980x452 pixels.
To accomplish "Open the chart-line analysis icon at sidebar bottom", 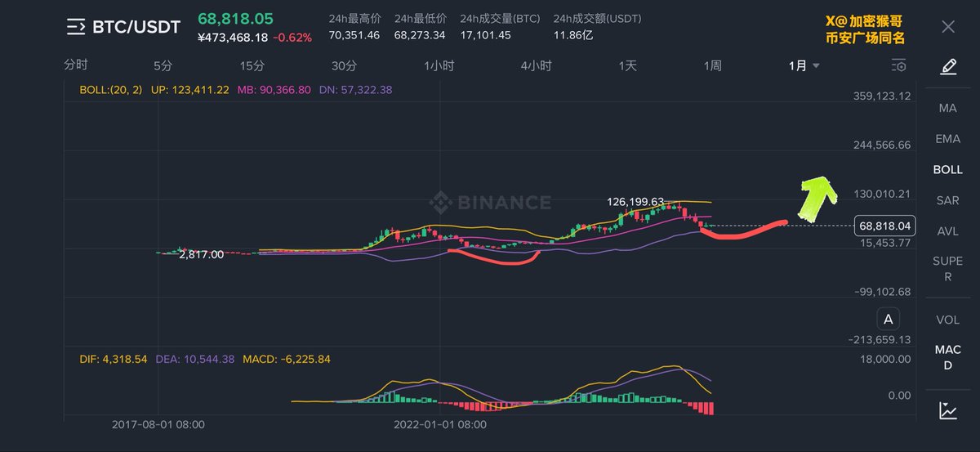I will pyautogui.click(x=948, y=410).
